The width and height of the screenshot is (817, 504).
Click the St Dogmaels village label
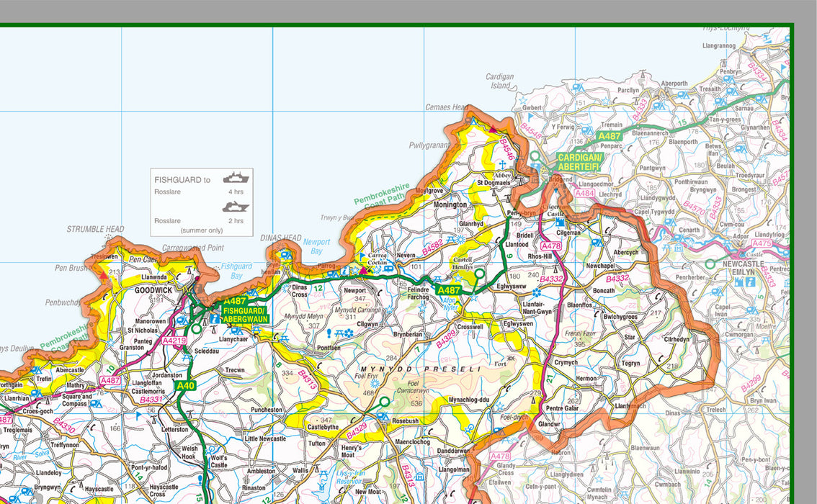494,183
